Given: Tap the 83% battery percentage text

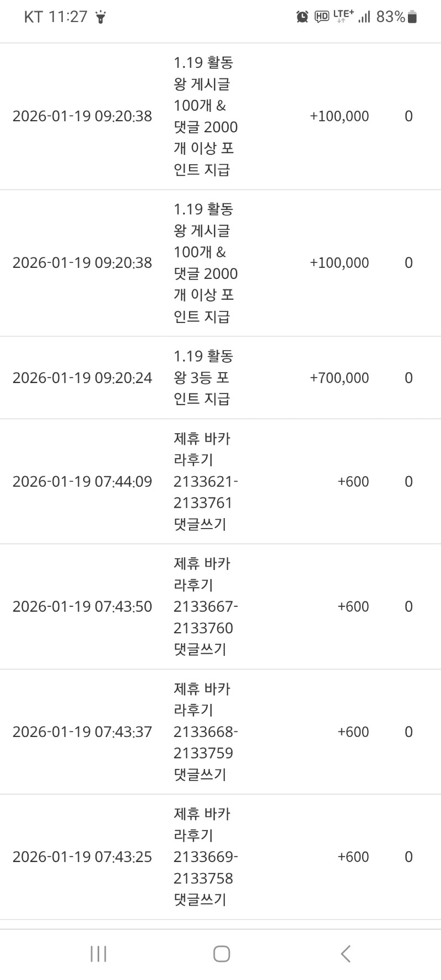Looking at the screenshot, I should [390, 17].
